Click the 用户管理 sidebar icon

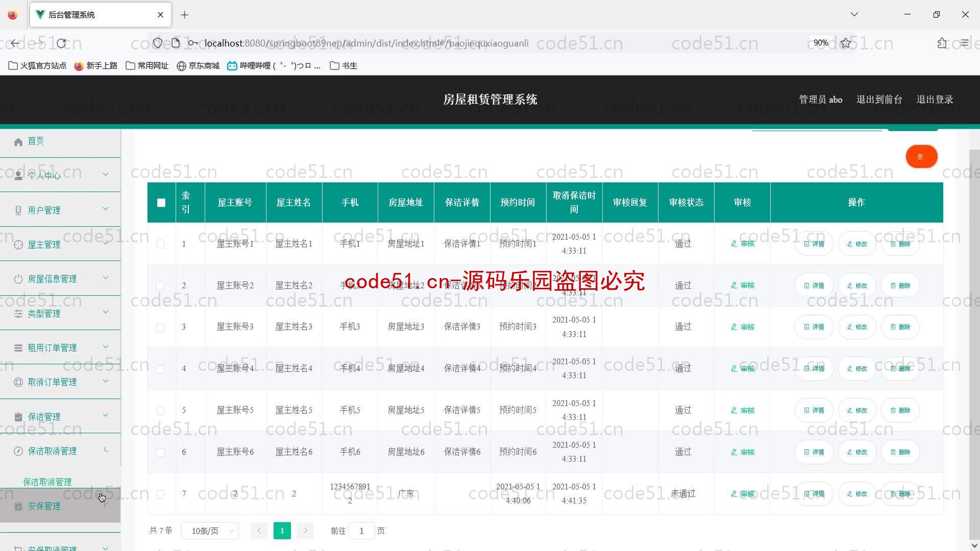(18, 210)
